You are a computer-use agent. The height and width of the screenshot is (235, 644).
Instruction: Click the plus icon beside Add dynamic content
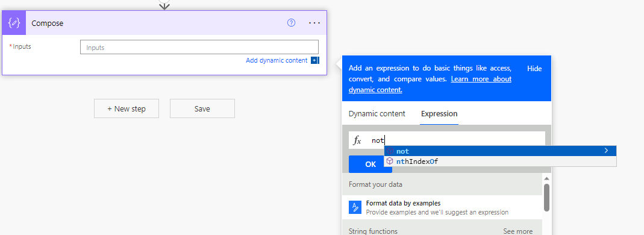tap(315, 60)
